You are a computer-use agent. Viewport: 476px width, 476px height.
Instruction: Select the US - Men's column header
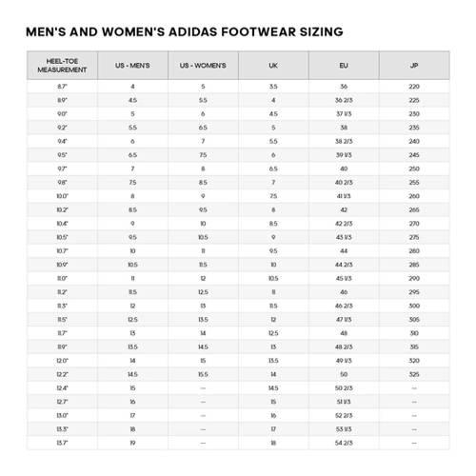pyautogui.click(x=132, y=66)
